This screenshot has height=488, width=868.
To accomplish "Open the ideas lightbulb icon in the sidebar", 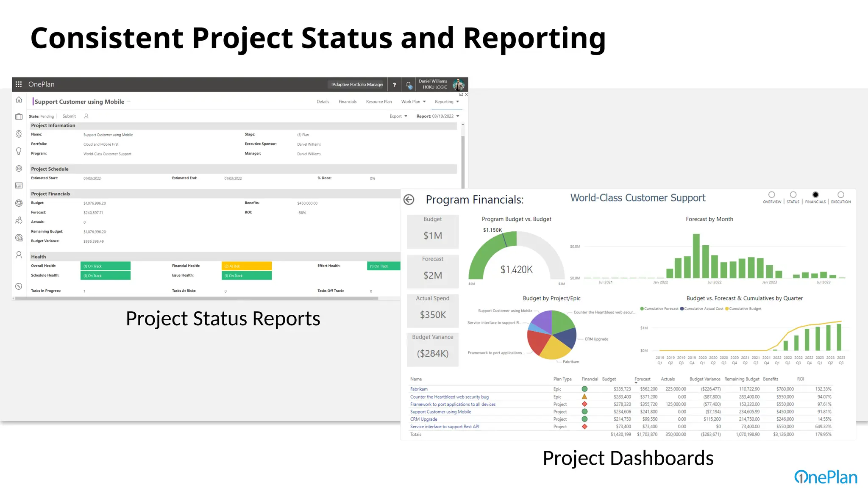I will (x=19, y=151).
